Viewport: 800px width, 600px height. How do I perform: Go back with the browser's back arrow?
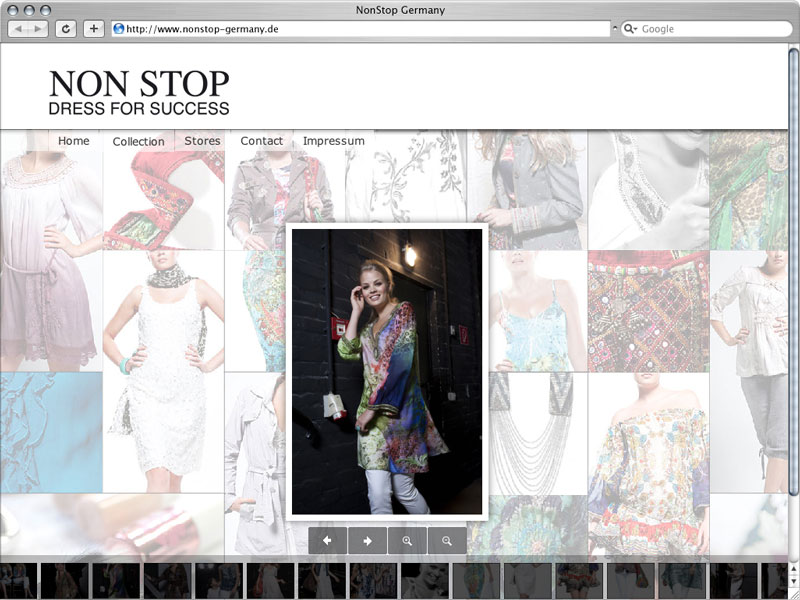tap(19, 29)
